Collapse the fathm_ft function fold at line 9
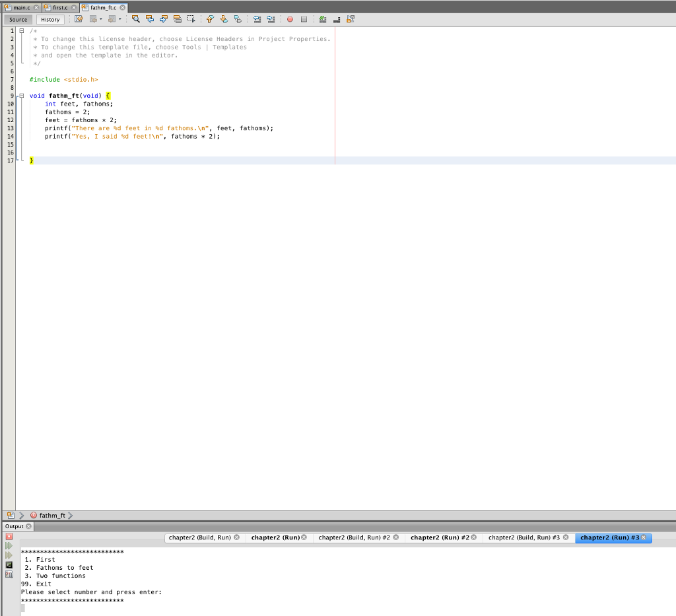The width and height of the screenshot is (676, 616). pos(22,96)
